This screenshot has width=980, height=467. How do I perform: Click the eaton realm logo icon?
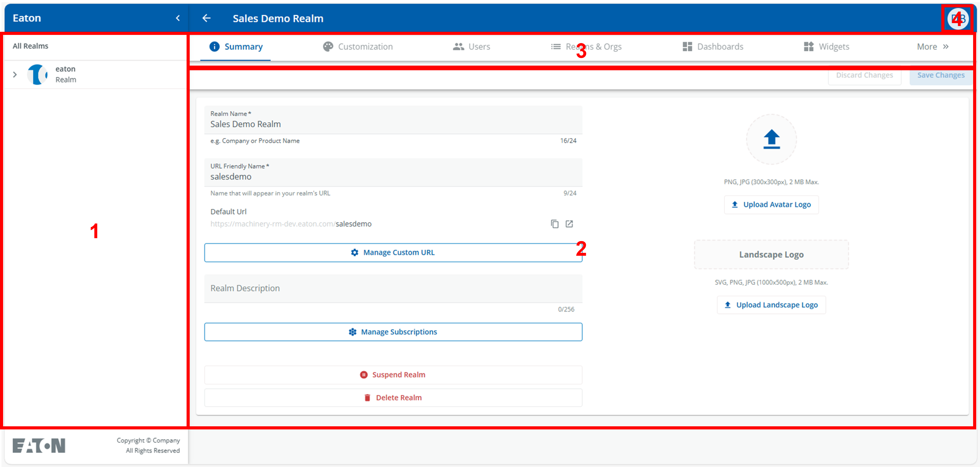coord(38,74)
